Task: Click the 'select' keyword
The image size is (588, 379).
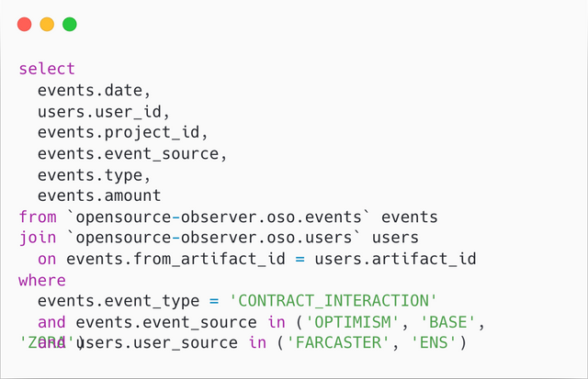Action: click(47, 69)
